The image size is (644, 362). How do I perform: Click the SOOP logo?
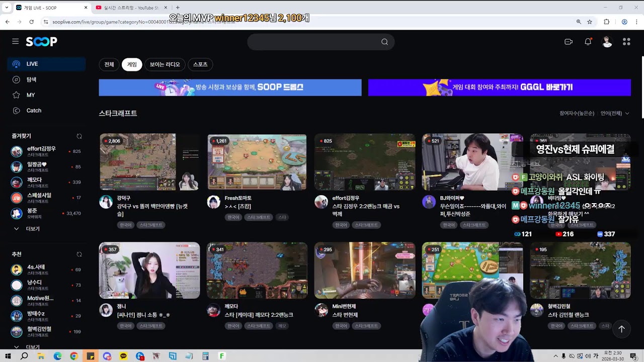[x=41, y=42]
